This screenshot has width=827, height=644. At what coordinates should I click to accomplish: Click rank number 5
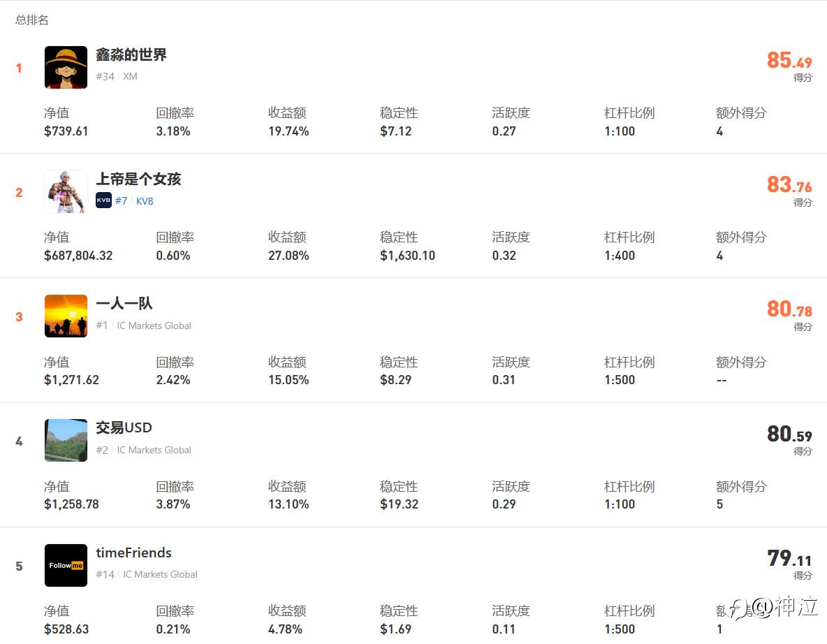[19, 566]
